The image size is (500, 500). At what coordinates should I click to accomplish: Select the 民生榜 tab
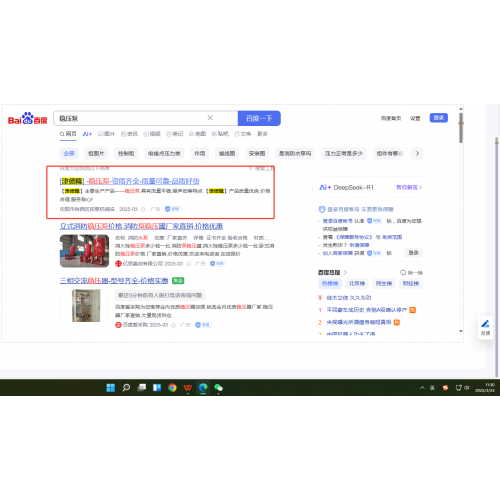tap(384, 283)
